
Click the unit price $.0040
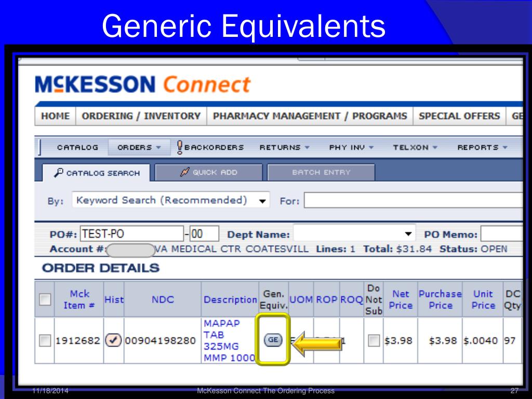coord(481,340)
